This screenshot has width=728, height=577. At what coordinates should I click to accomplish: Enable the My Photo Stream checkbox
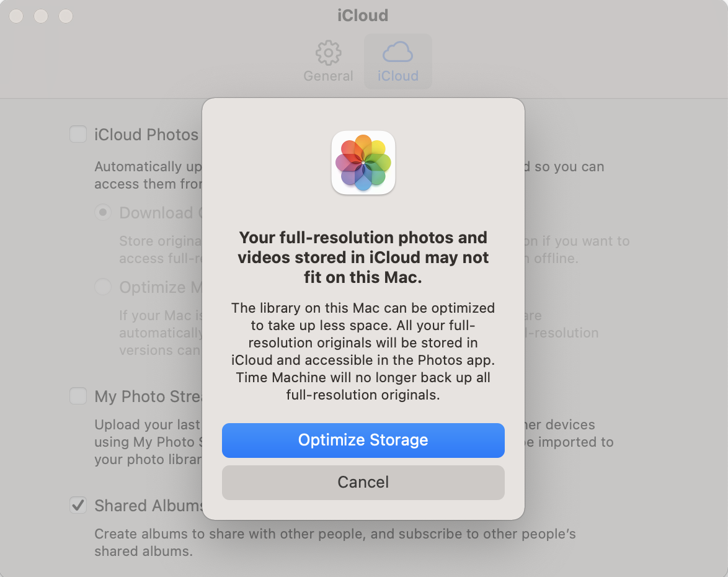pos(78,396)
